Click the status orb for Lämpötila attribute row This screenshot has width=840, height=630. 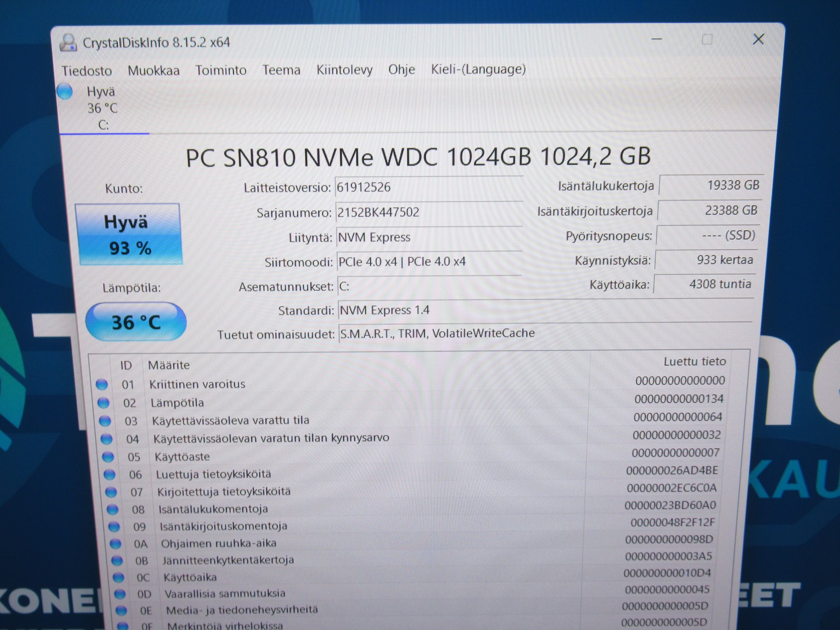click(103, 403)
